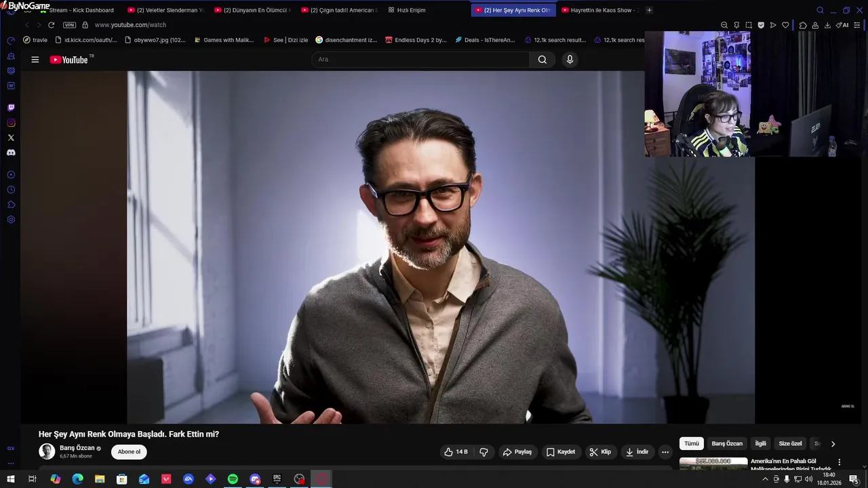Toggle the VPN badge in address bar

(69, 25)
